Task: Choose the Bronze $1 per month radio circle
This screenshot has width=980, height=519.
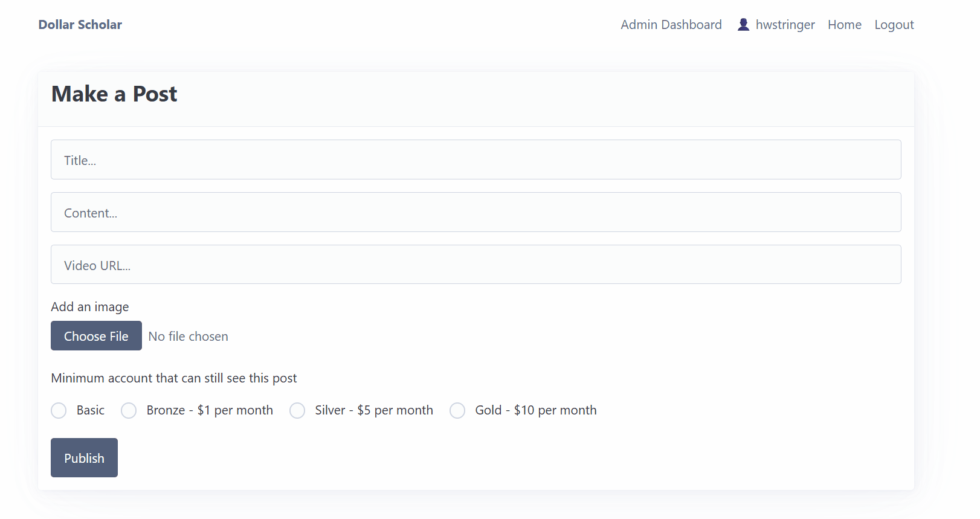Action: pos(129,411)
